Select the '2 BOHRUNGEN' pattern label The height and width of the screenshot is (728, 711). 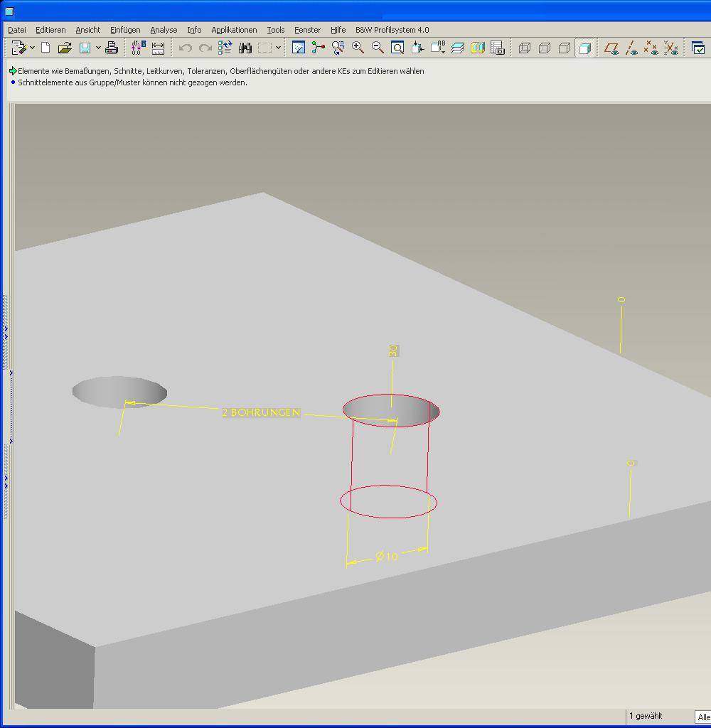pos(261,412)
